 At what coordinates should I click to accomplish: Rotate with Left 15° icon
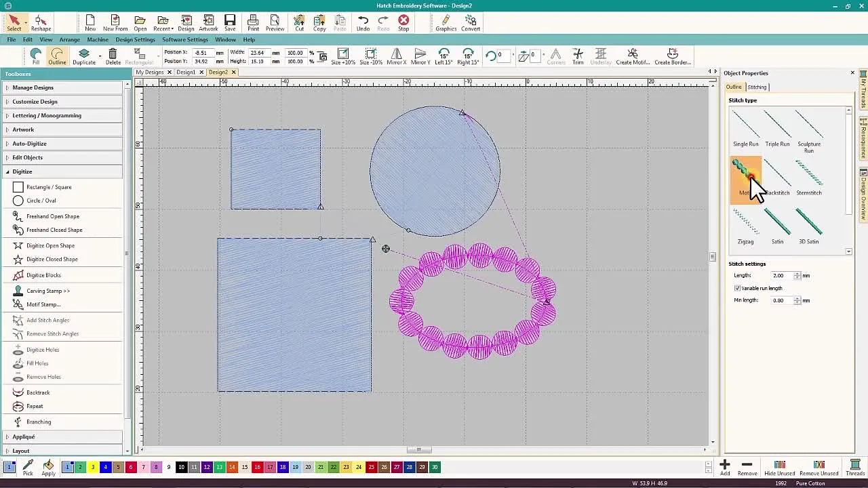click(443, 56)
